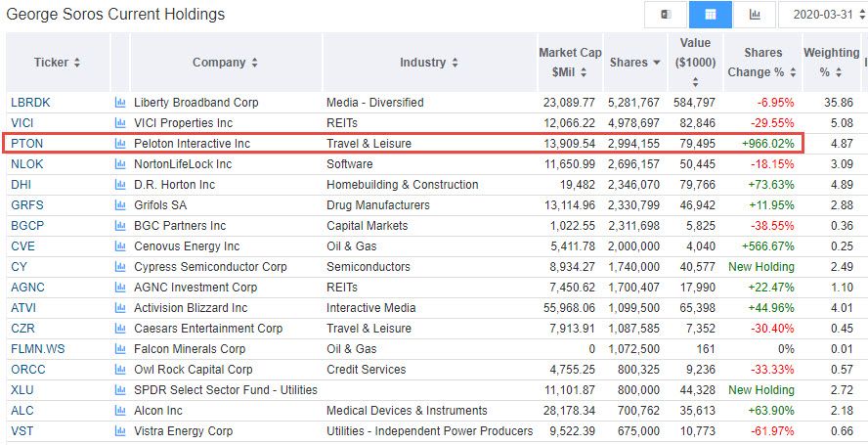Image resolution: width=868 pixels, height=445 pixels.
Task: Open chart icon for Grifols SA
Action: click(120, 205)
